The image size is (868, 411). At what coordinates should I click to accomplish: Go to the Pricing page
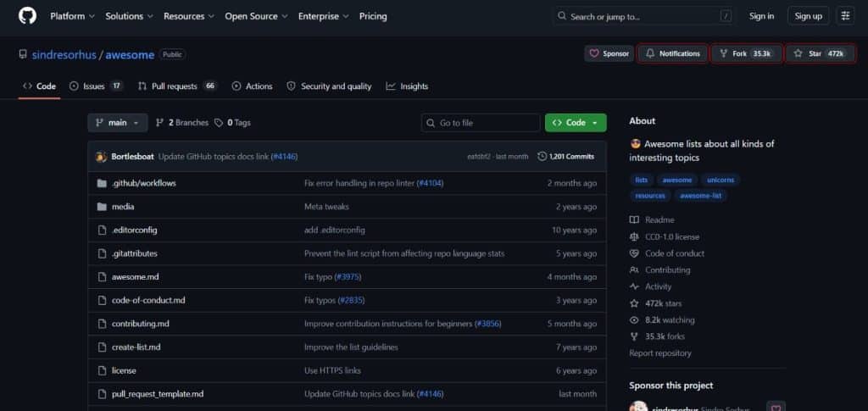(373, 16)
